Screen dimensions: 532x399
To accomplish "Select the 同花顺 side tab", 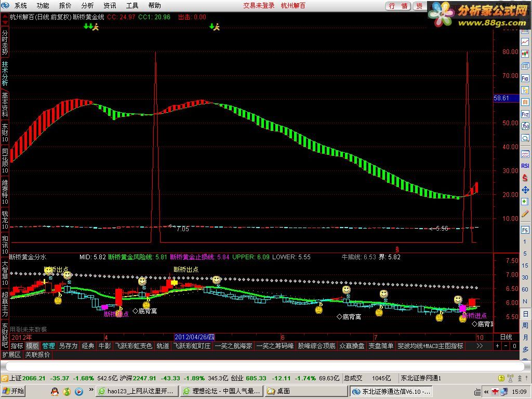I will 5,161.
